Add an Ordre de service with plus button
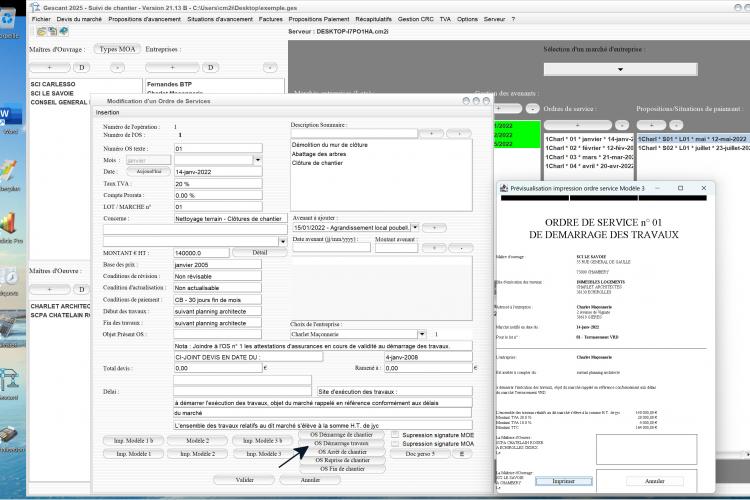The width and height of the screenshot is (750, 500). click(x=578, y=125)
